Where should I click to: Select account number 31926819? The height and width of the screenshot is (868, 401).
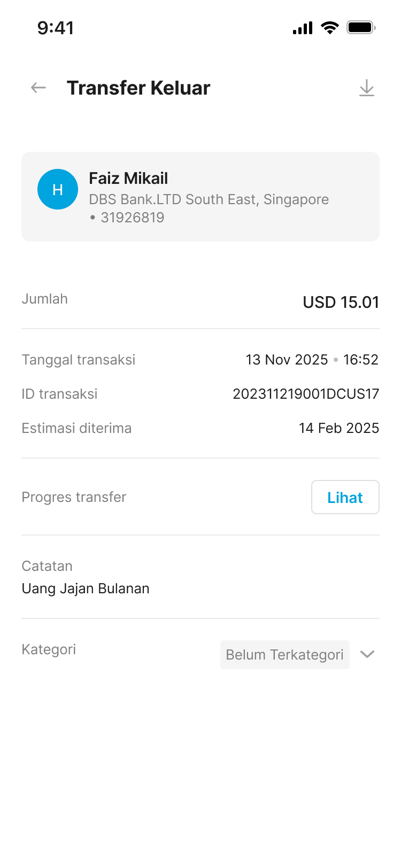132,218
